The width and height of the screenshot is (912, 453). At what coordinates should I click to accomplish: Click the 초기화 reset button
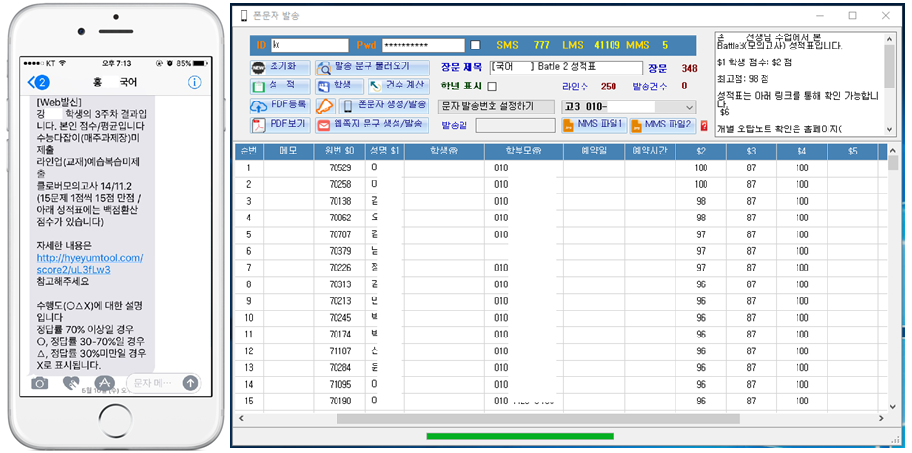tap(277, 67)
